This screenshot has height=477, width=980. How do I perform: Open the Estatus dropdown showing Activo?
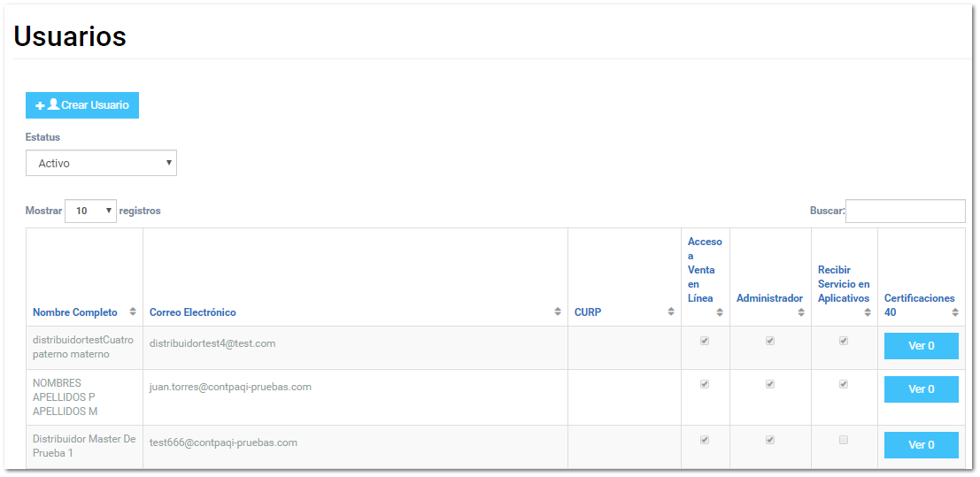coord(101,163)
